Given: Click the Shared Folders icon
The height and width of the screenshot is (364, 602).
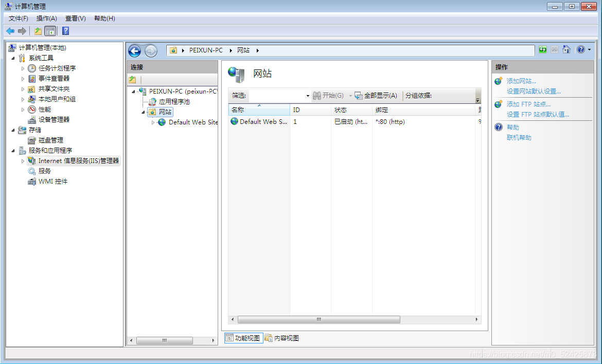Looking at the screenshot, I should click(32, 89).
